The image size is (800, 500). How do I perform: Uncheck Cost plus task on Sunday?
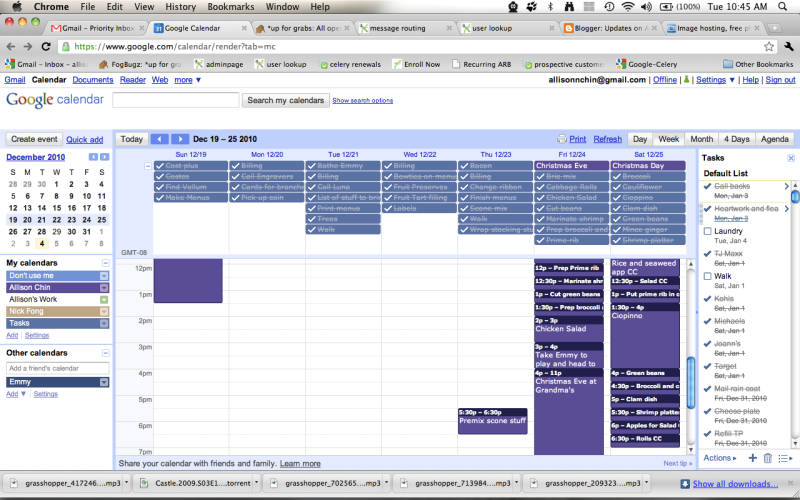pyautogui.click(x=160, y=166)
